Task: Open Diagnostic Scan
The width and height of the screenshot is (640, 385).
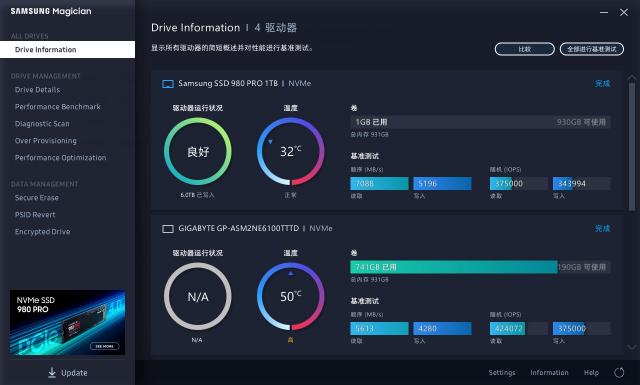Action: coord(42,124)
